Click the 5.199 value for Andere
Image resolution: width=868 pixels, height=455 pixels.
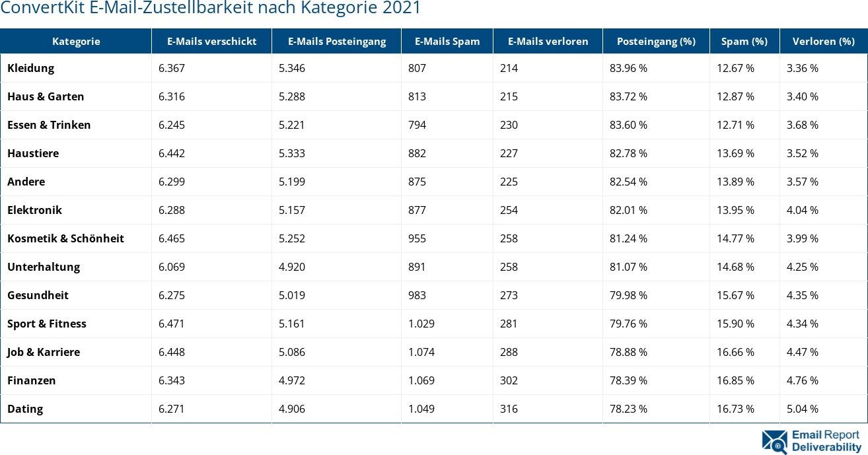click(x=292, y=182)
